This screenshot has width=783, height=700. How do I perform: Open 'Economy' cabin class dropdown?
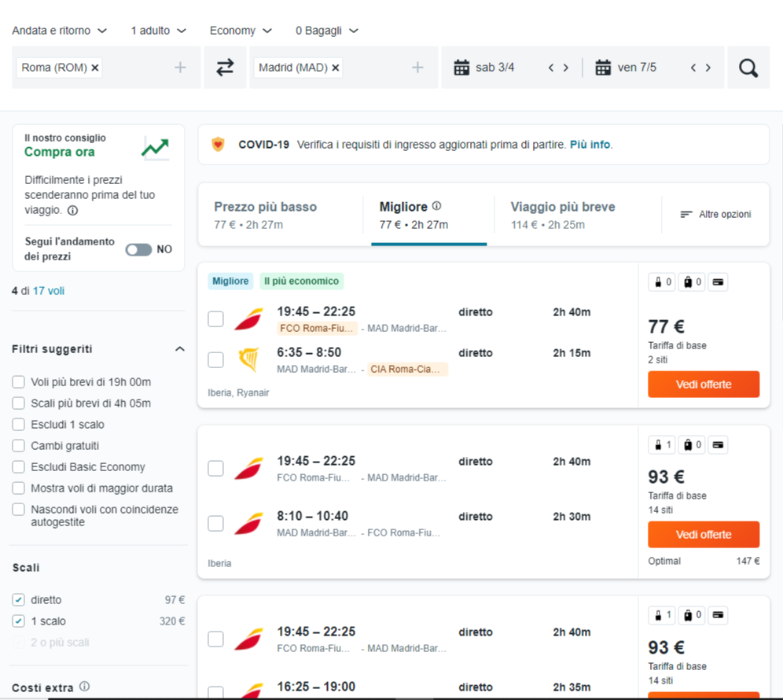(241, 31)
